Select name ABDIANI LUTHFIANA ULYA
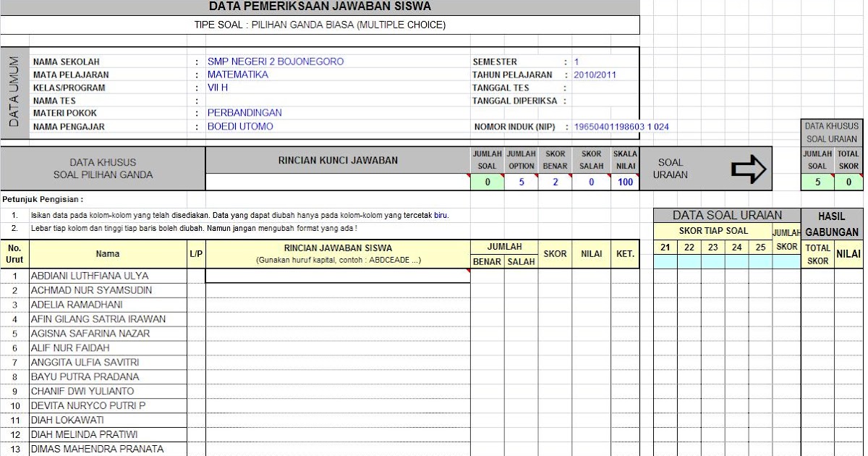The image size is (868, 456). pyautogui.click(x=90, y=276)
